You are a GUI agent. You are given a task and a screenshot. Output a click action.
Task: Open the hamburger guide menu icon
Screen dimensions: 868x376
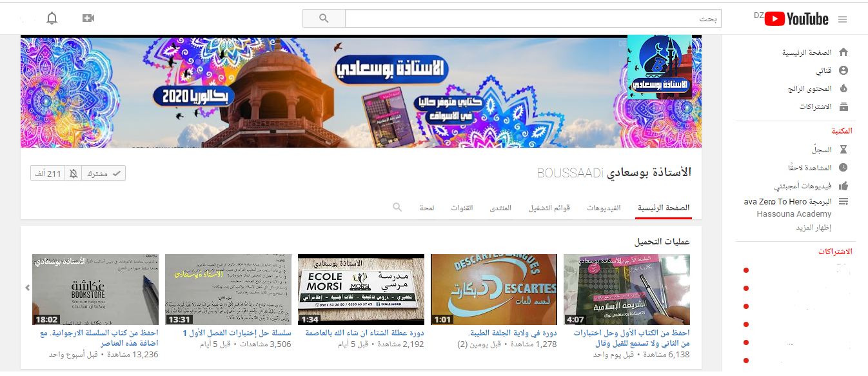(842, 19)
